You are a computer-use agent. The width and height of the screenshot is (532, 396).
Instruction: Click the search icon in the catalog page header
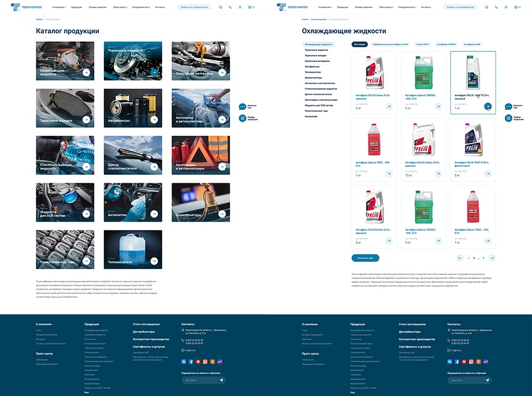(x=220, y=7)
